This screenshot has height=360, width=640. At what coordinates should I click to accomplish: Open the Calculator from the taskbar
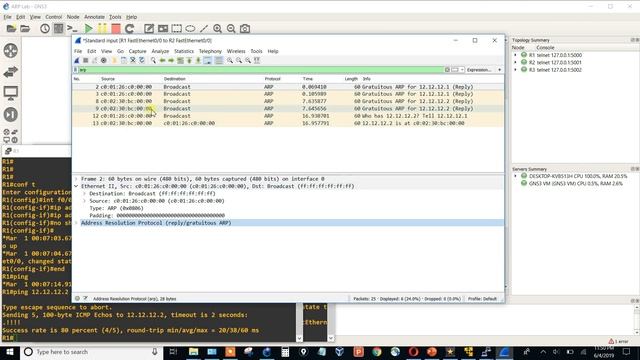(285, 352)
